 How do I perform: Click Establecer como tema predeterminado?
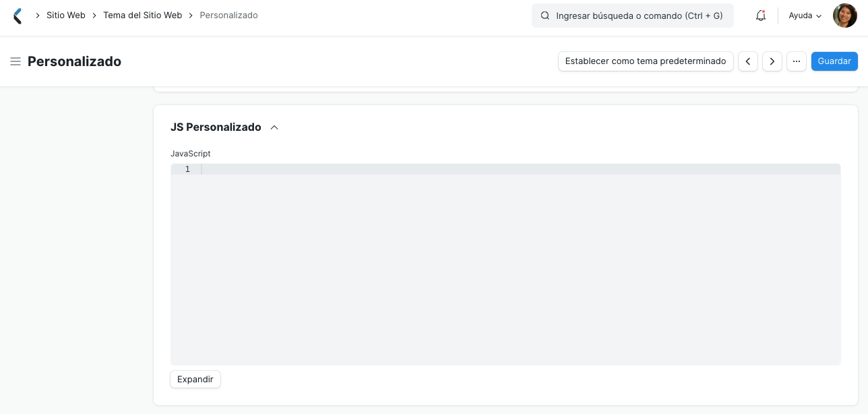tap(645, 61)
